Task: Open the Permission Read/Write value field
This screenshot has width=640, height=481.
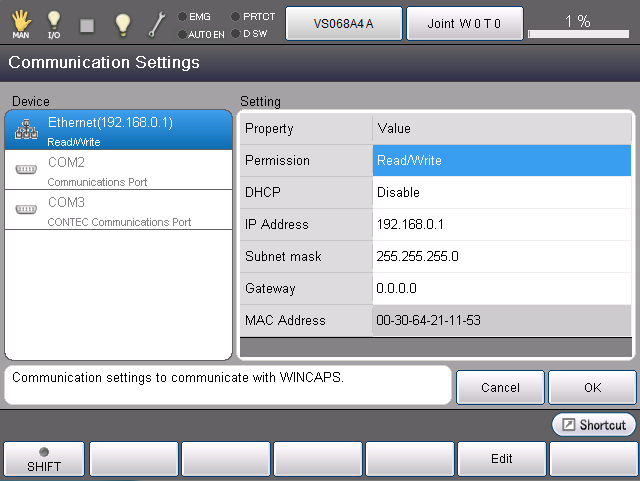Action: pos(502,161)
